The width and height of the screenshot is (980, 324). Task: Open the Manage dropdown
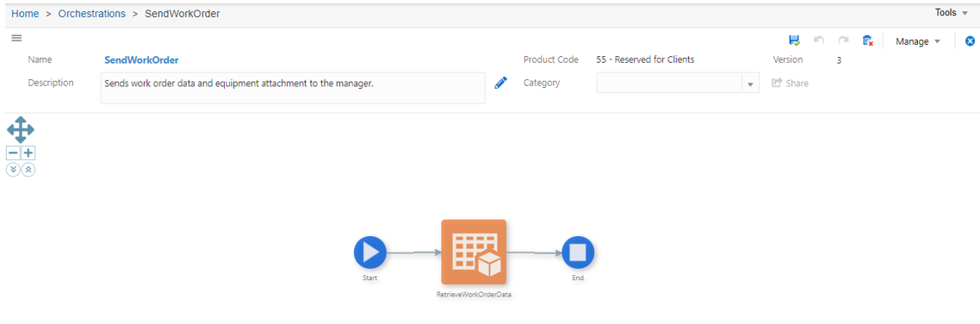pyautogui.click(x=917, y=41)
